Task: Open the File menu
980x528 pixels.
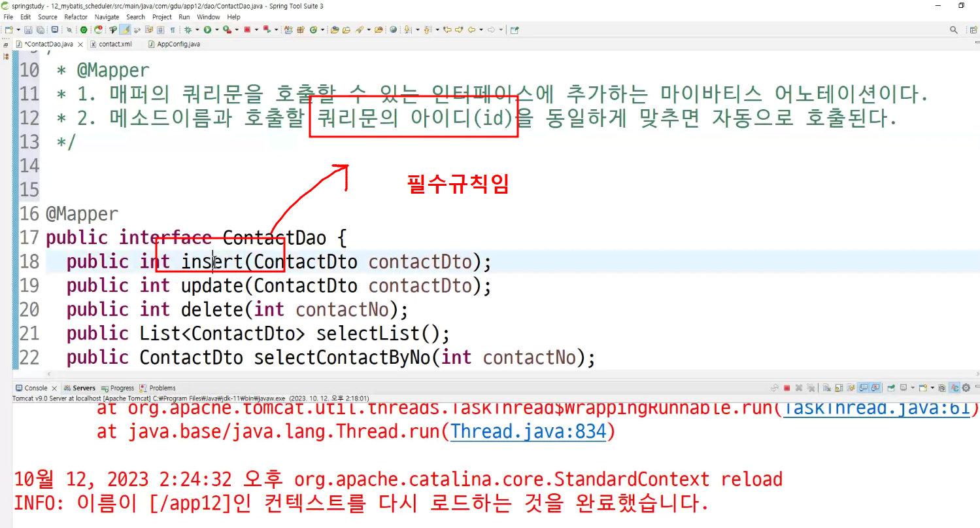Action: (8, 17)
